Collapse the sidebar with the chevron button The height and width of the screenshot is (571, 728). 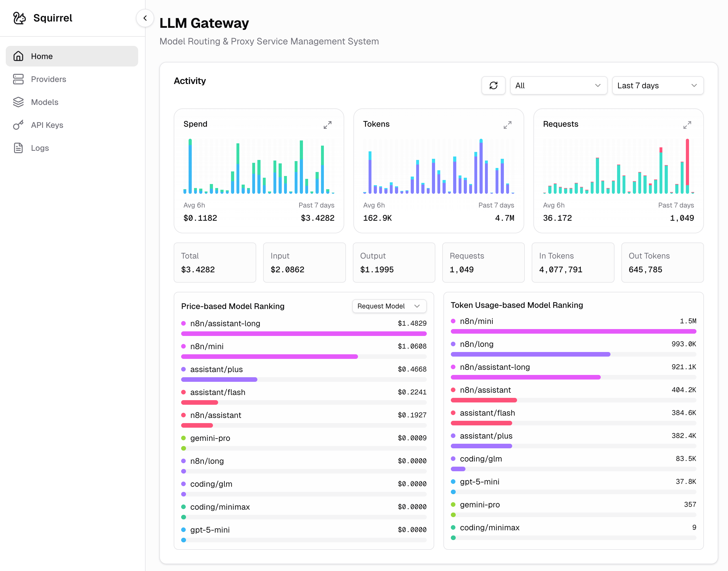click(x=145, y=18)
